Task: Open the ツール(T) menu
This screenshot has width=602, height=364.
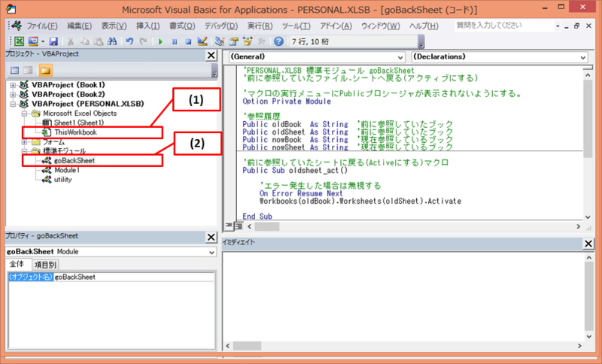Action: point(296,26)
